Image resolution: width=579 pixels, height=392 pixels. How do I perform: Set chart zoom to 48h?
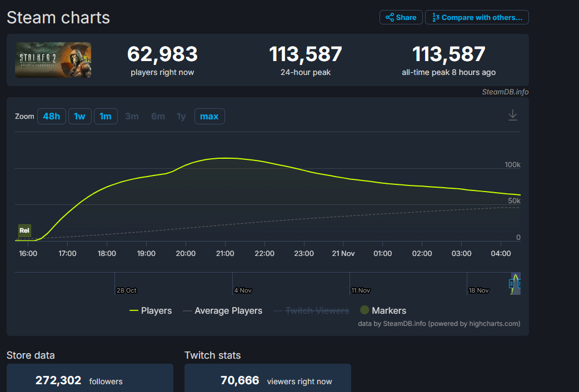click(x=52, y=116)
